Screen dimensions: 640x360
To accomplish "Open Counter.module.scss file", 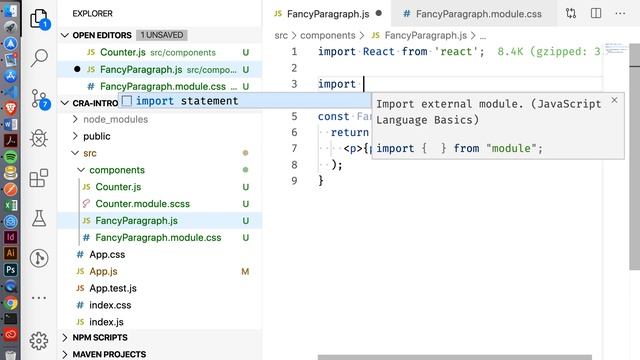I will 160,204.
